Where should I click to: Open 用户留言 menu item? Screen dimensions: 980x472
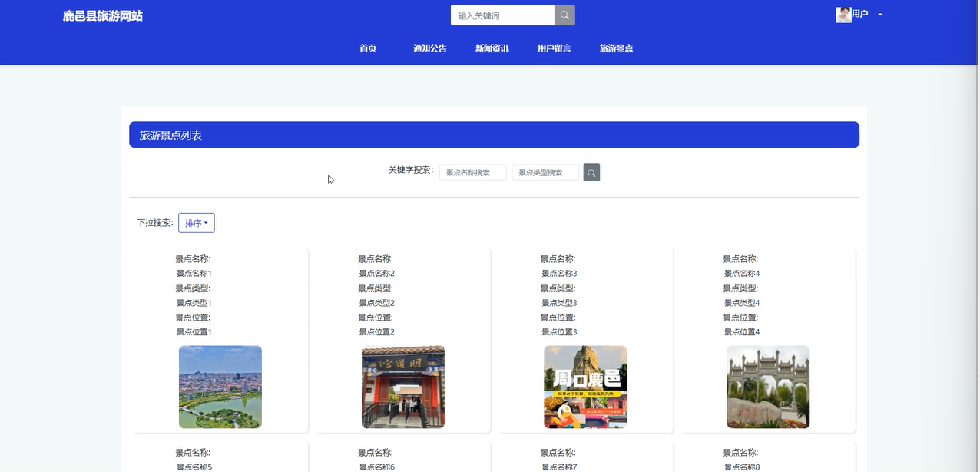pyautogui.click(x=555, y=48)
